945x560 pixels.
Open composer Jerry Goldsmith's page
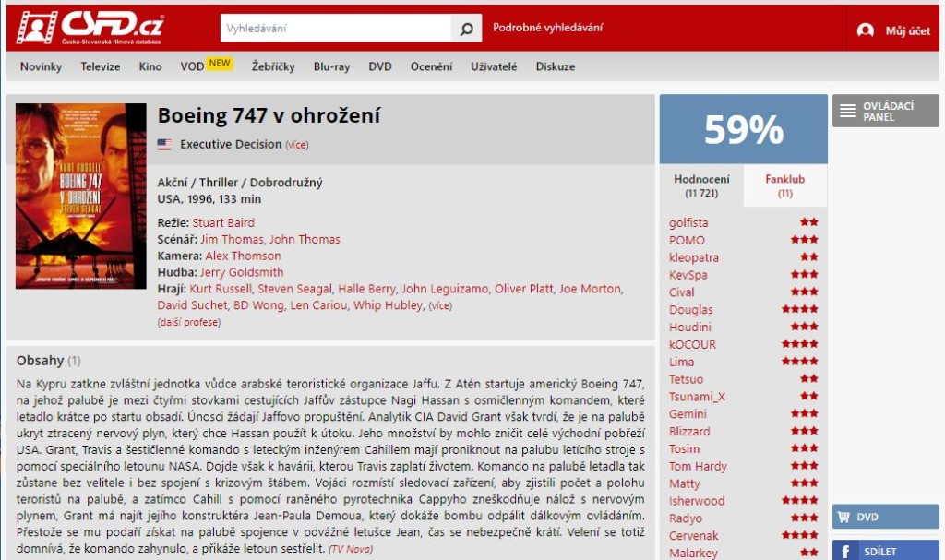[x=242, y=272]
